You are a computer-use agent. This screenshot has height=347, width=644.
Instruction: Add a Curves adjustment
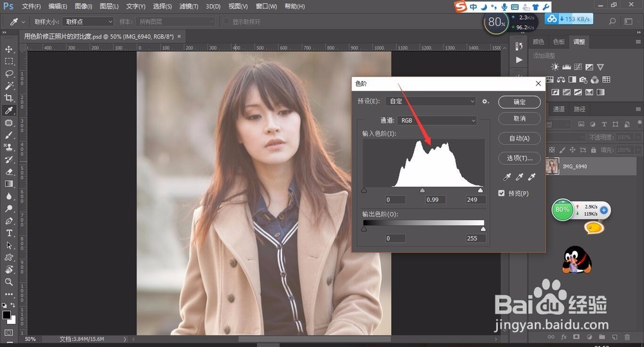(x=578, y=67)
